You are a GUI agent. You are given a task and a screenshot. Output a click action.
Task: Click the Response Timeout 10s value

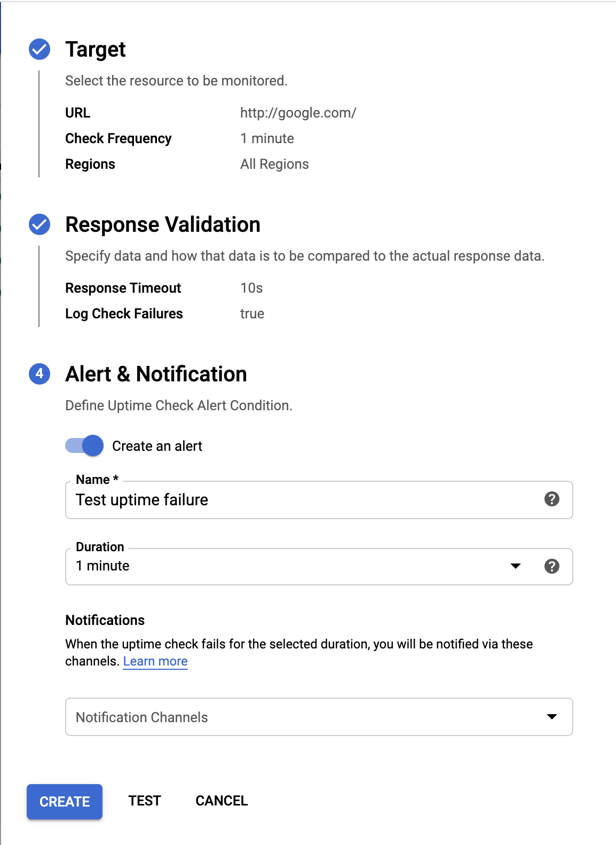point(251,288)
